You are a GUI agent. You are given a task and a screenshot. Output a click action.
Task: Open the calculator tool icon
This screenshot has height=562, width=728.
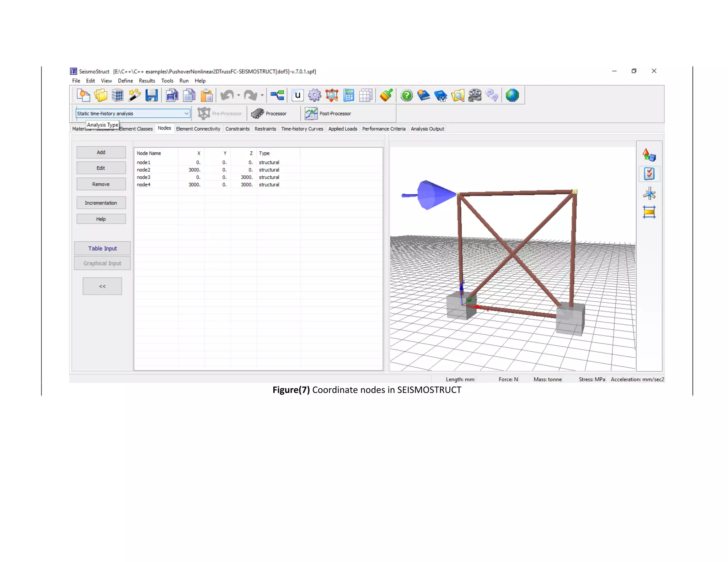349,95
